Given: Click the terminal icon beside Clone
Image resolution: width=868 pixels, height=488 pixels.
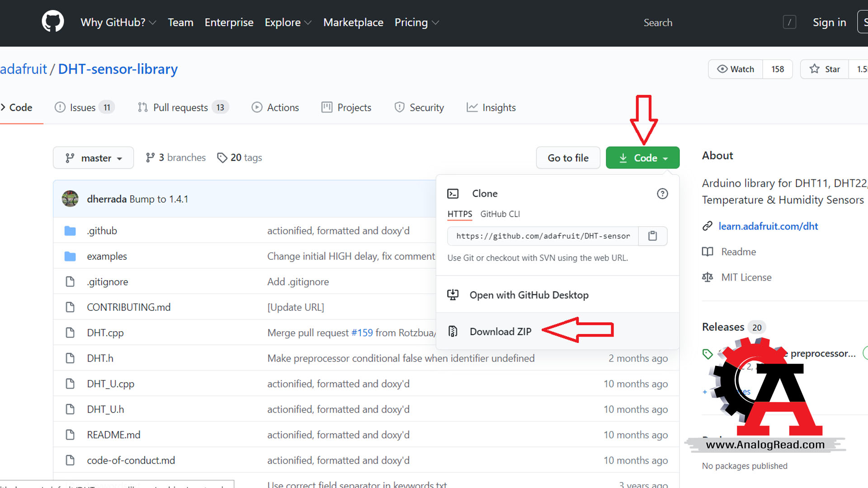Looking at the screenshot, I should [x=453, y=194].
